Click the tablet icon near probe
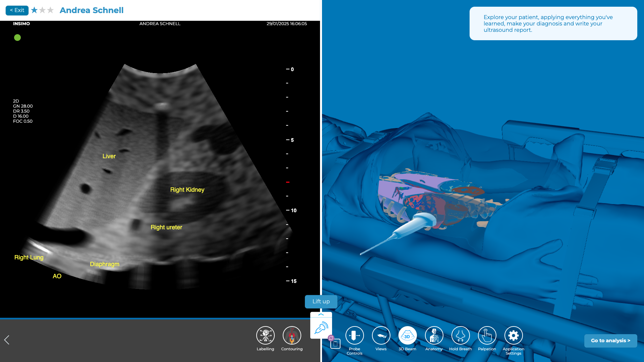This screenshot has height=362, width=644. 335,344
